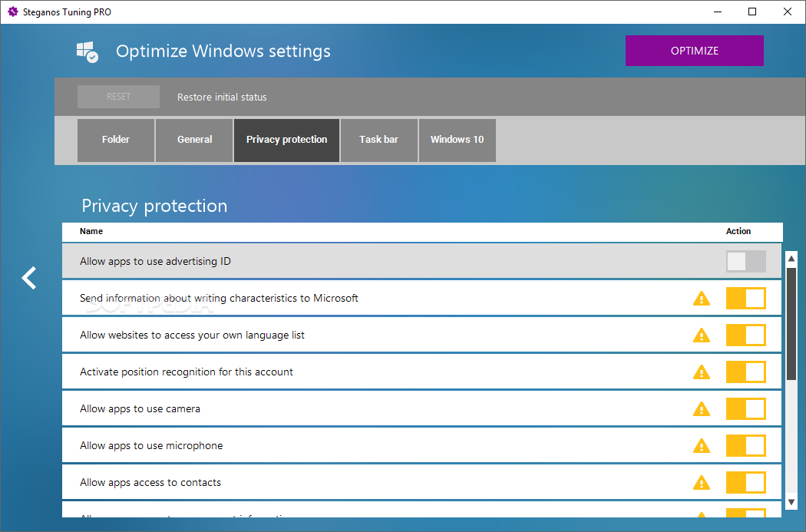Open the Folder tab
This screenshot has width=806, height=532.
(x=116, y=140)
